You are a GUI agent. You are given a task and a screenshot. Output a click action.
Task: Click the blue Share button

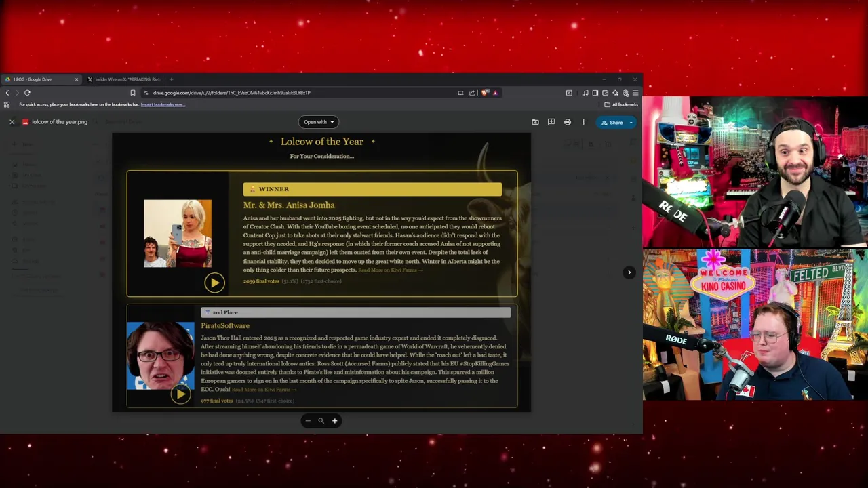[x=611, y=123]
